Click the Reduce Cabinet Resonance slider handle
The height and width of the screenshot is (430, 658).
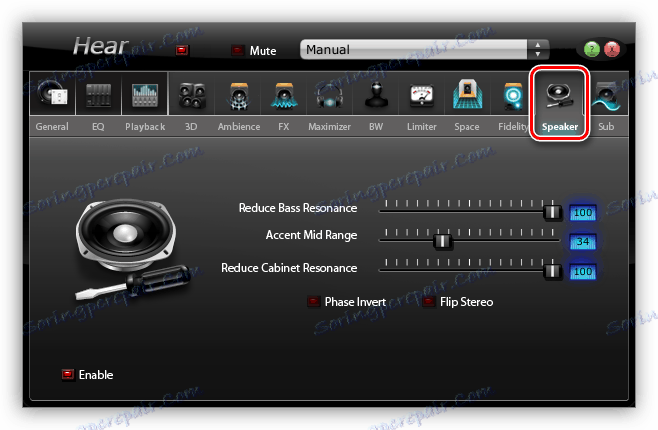point(552,271)
